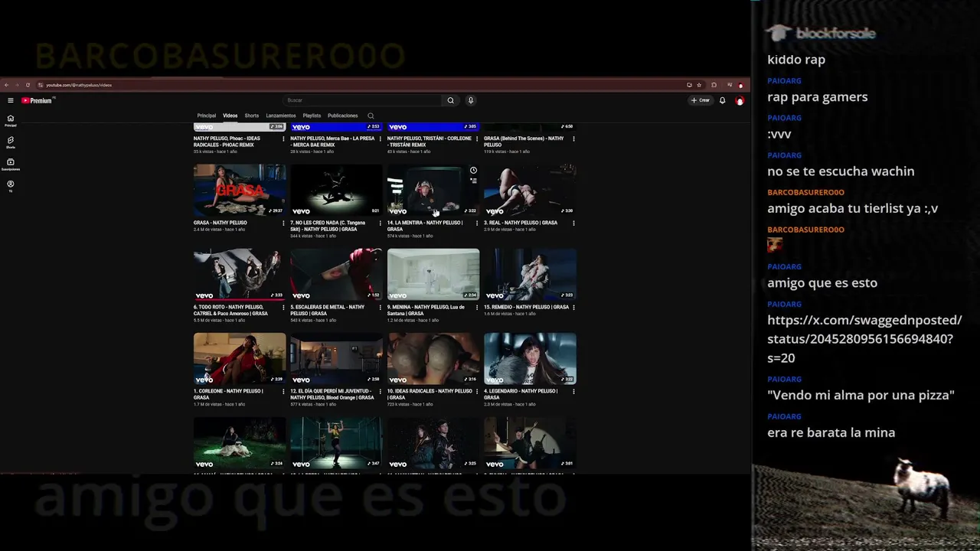Add LA MENTIRA to queue icon
Viewport: 980px width, 551px height.
pyautogui.click(x=473, y=181)
